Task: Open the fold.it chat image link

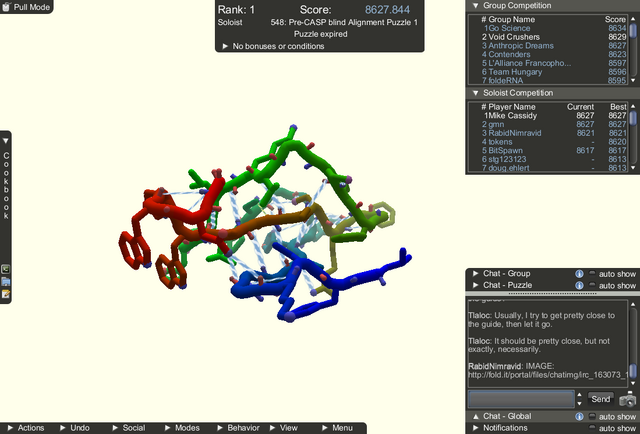Action: (547, 375)
